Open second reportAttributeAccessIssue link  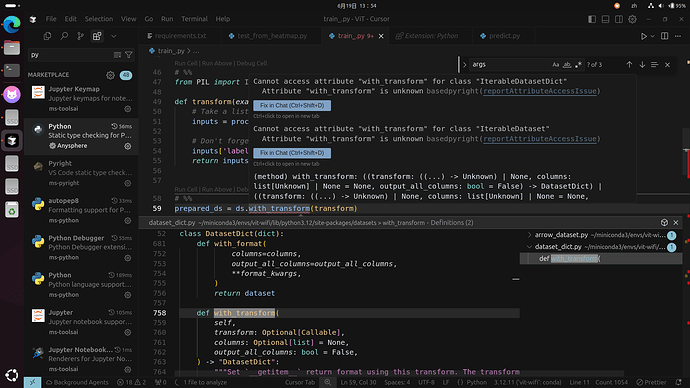(x=540, y=139)
